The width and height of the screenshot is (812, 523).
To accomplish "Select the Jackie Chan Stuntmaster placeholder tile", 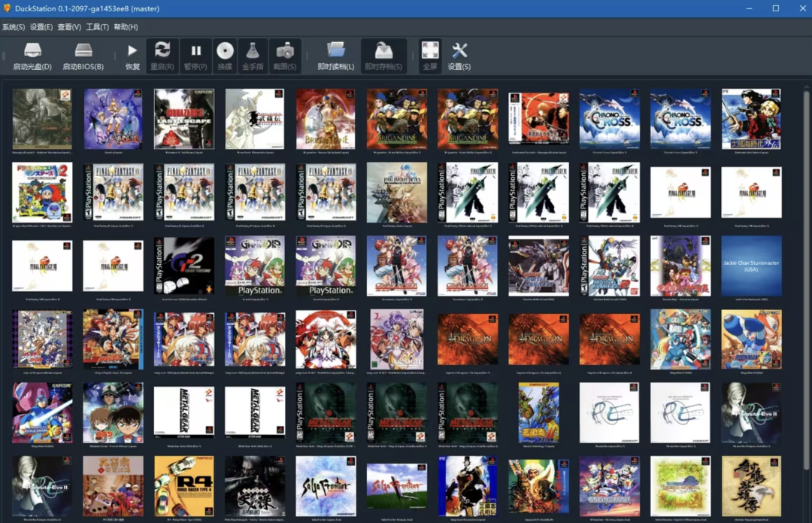I will point(751,266).
